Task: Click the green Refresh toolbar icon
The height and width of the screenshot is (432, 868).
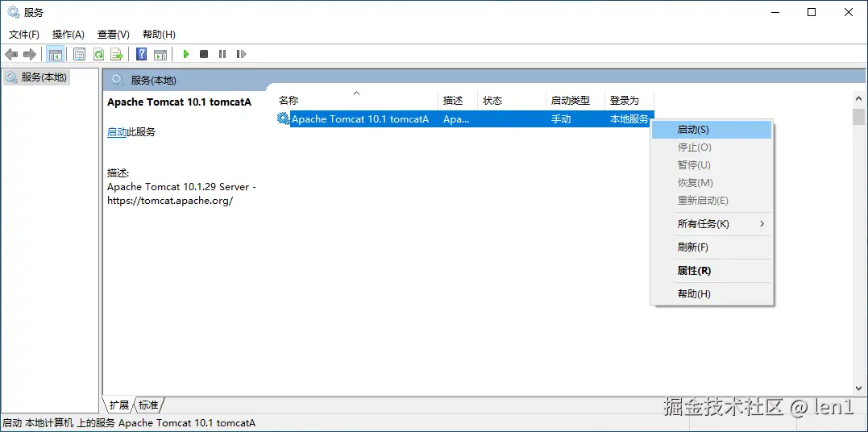Action: point(98,54)
